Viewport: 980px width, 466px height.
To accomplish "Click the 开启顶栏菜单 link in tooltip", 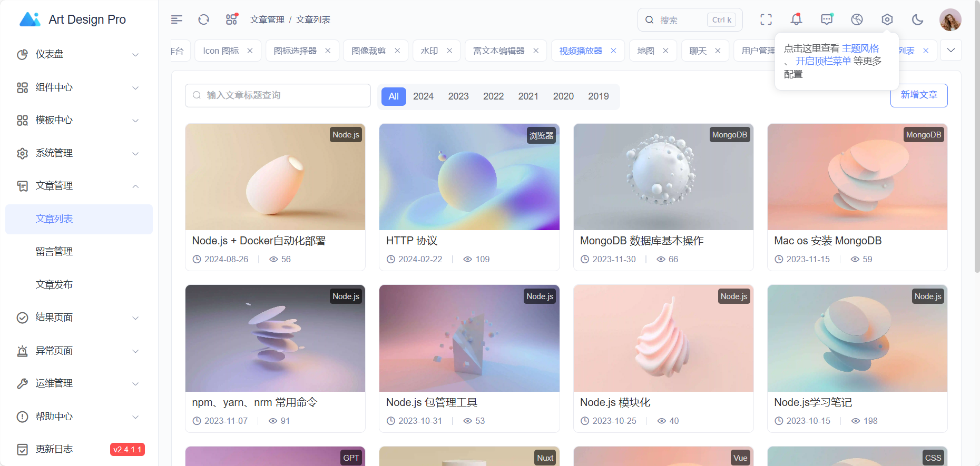I will pos(823,61).
